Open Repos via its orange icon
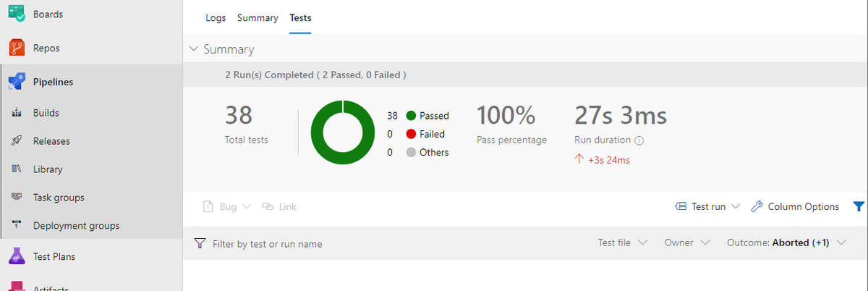 (17, 48)
